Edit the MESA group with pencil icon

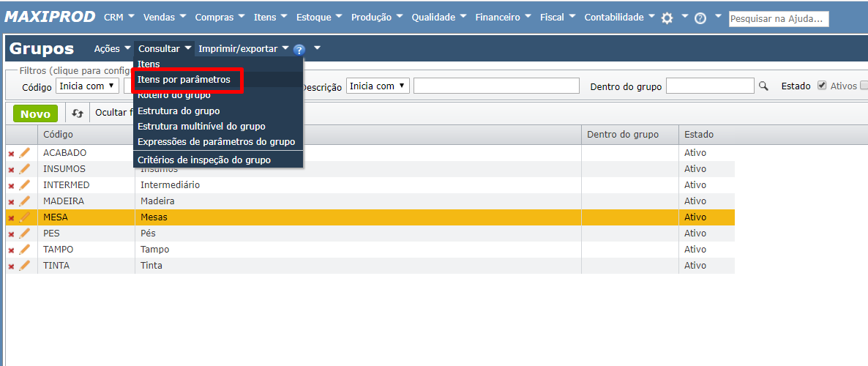tap(24, 217)
